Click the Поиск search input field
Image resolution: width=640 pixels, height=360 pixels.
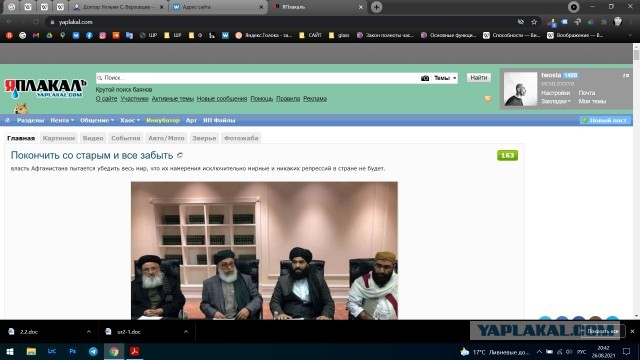259,78
